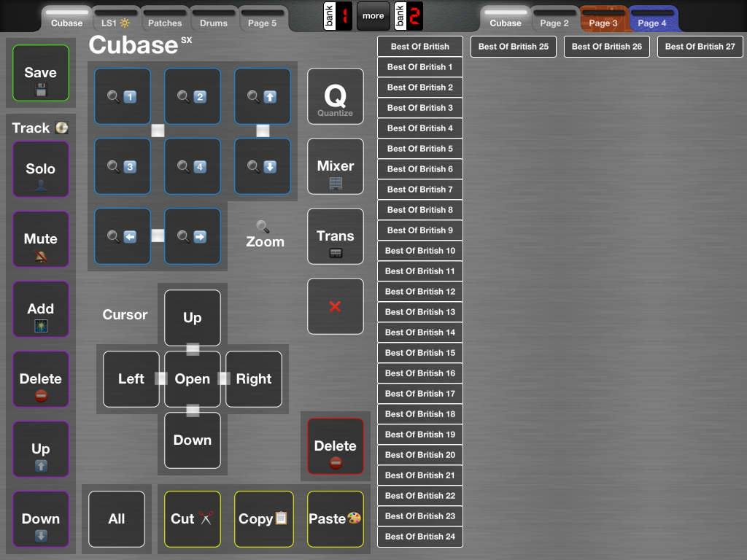747x560 pixels.
Task: Show the Trans transport panel
Action: (x=336, y=236)
